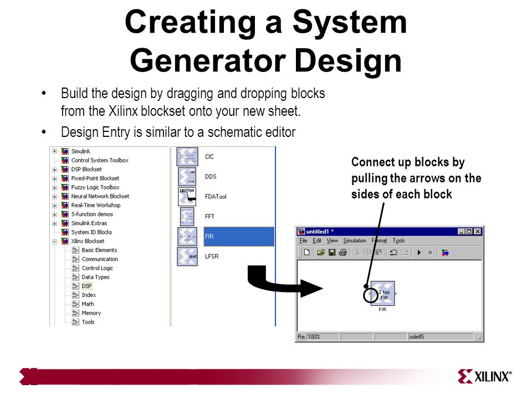Viewport: 532px width, 399px height.
Task: Click the Print toolbar icon
Action: 343,253
